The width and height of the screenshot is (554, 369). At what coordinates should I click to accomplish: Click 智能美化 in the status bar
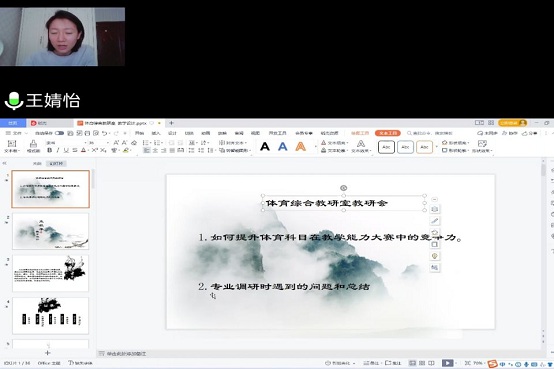pyautogui.click(x=340, y=363)
